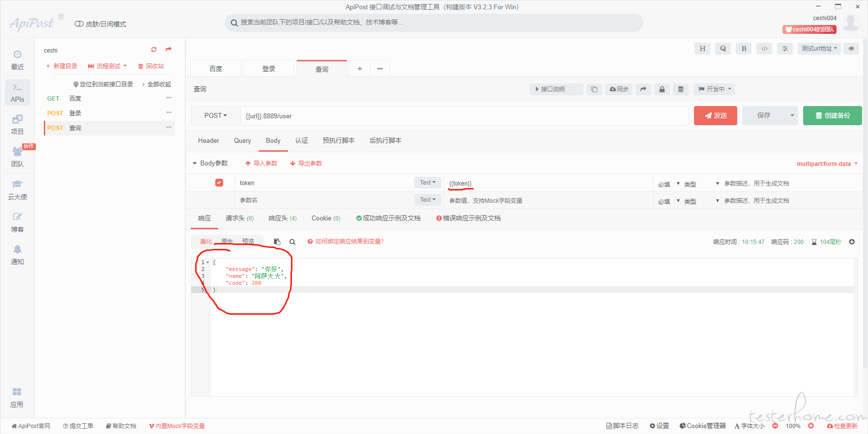Viewport: 868px width, 434px height.
Task: Add a new request tab with plus
Action: coord(360,69)
